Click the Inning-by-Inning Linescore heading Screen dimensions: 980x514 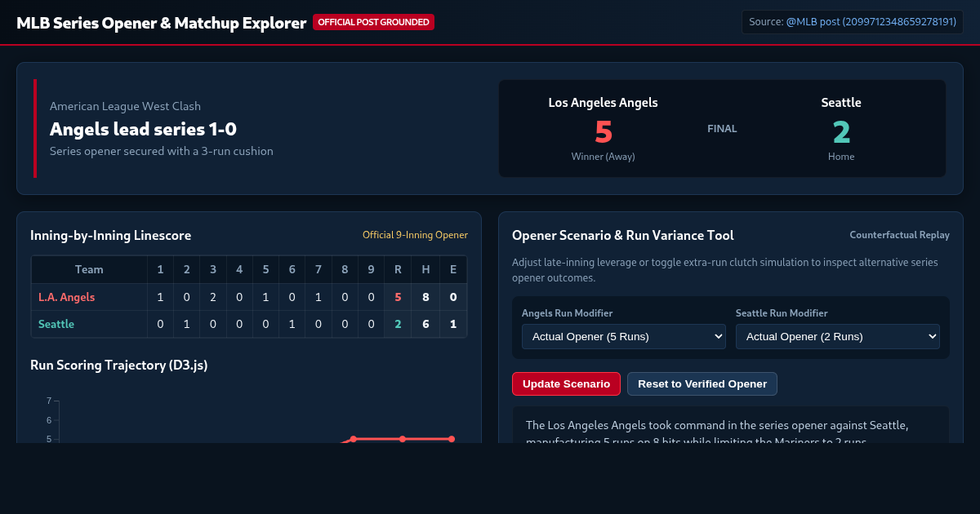pos(111,235)
